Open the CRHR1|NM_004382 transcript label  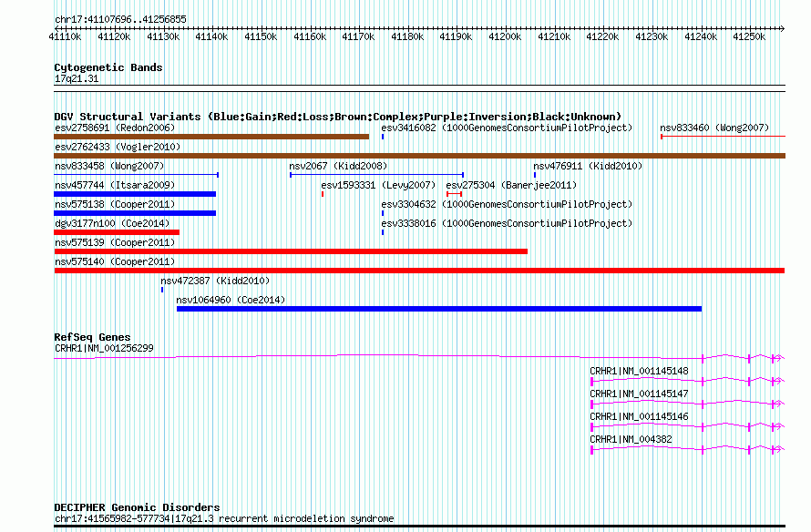tap(631, 439)
